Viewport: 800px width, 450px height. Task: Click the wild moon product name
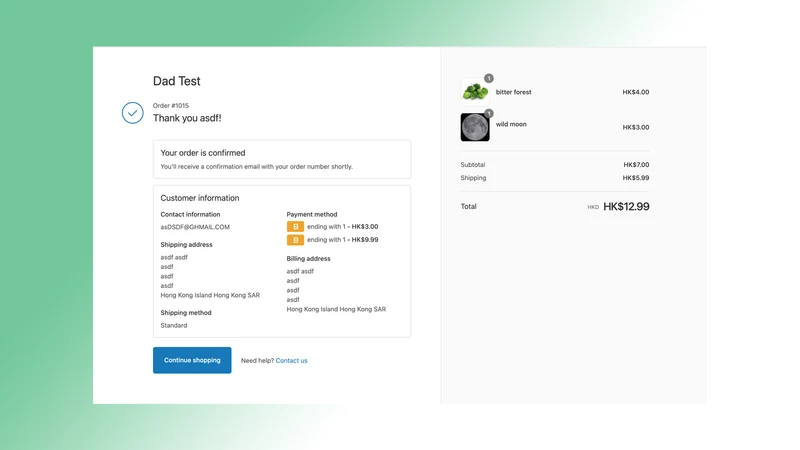click(511, 124)
